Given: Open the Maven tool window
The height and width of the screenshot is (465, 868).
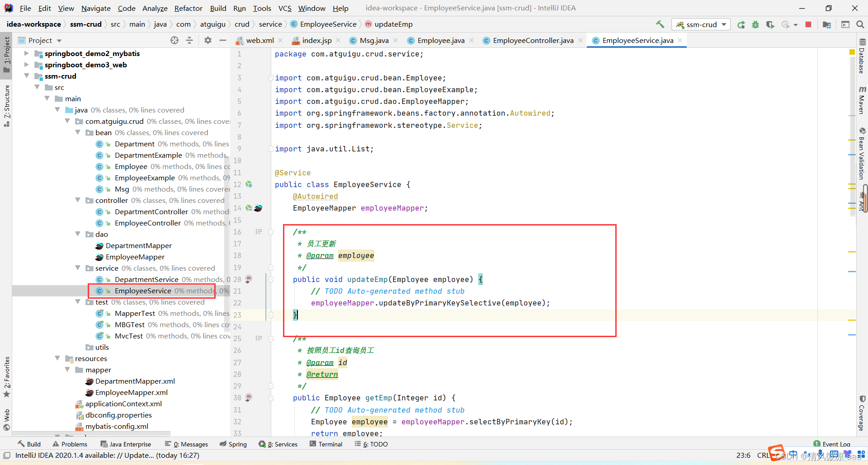Looking at the screenshot, I should pos(862,100).
